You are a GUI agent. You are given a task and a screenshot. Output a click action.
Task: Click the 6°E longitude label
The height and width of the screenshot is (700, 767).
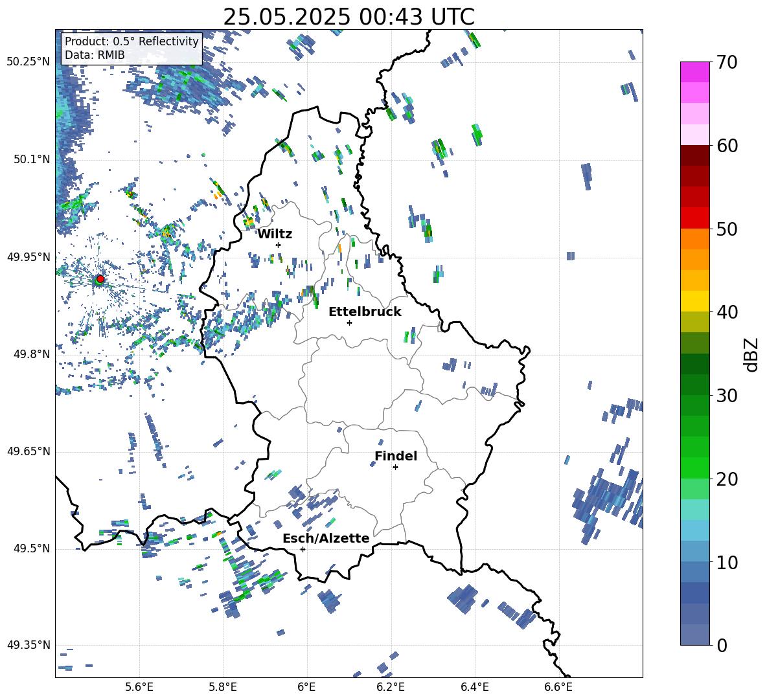[x=306, y=687]
